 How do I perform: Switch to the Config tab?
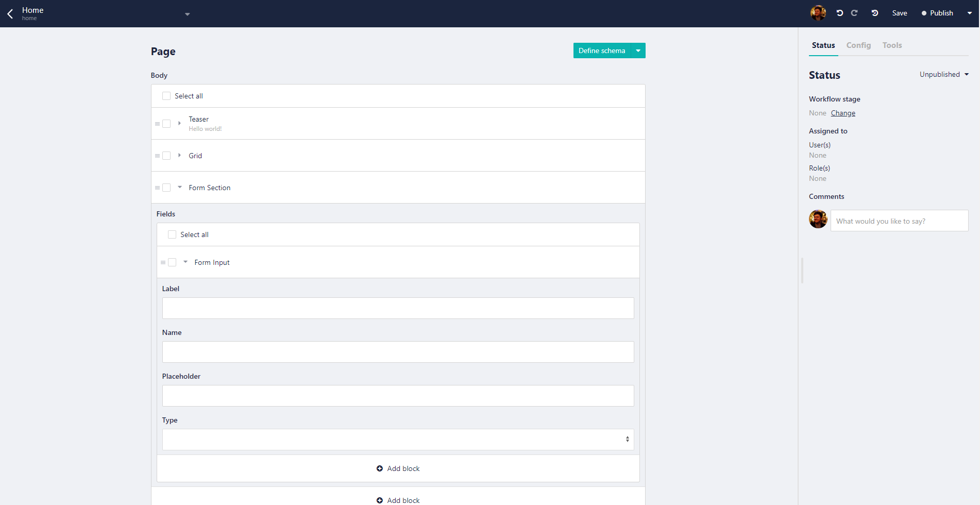point(858,45)
